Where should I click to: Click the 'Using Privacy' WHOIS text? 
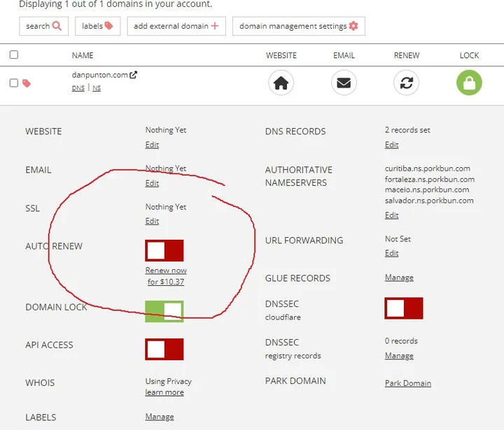click(169, 382)
